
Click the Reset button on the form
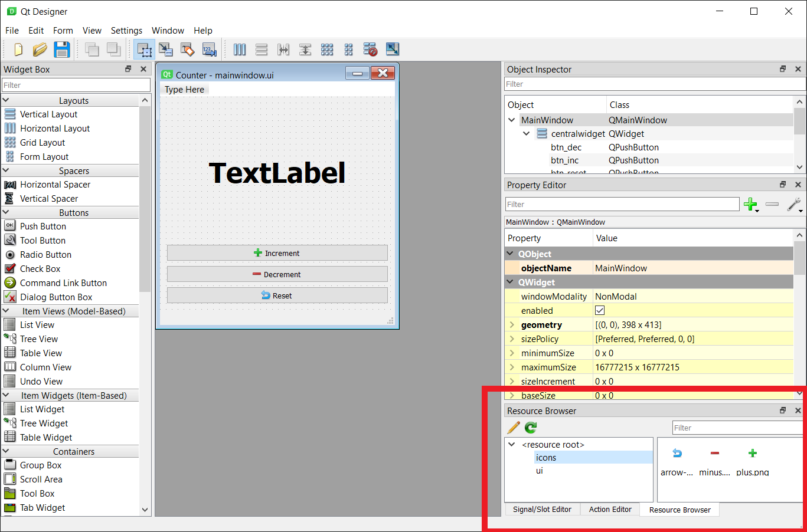pyautogui.click(x=277, y=295)
